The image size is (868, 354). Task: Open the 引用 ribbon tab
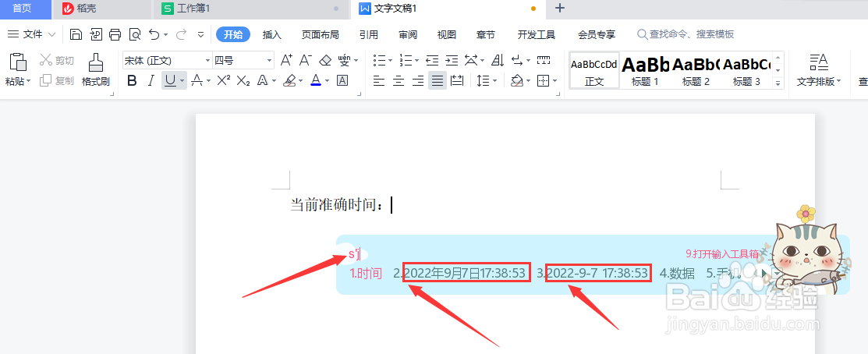[x=369, y=35]
